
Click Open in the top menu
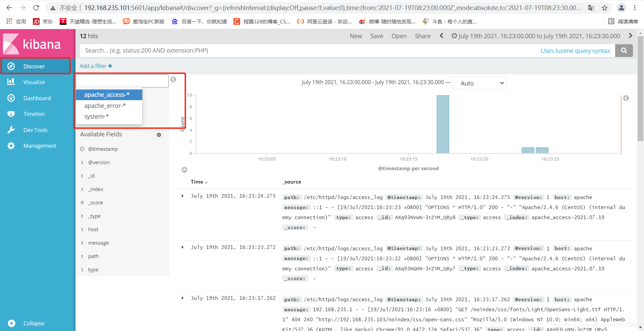[x=399, y=36]
